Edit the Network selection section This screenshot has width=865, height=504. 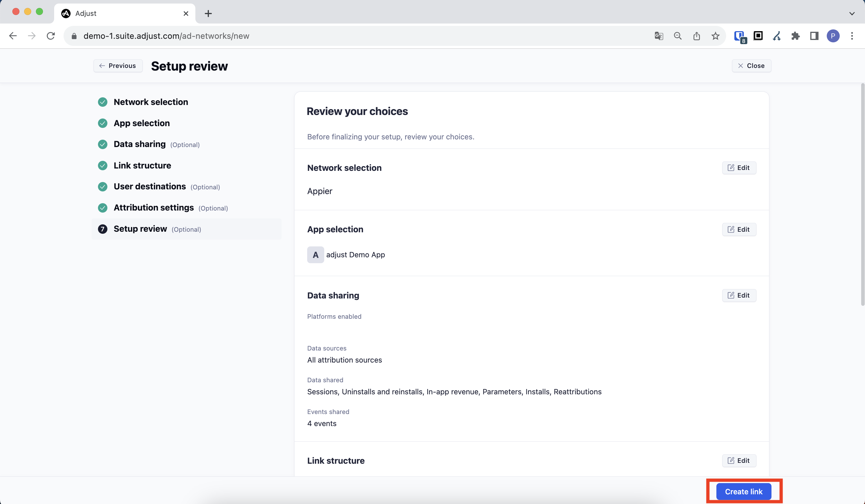(x=739, y=168)
